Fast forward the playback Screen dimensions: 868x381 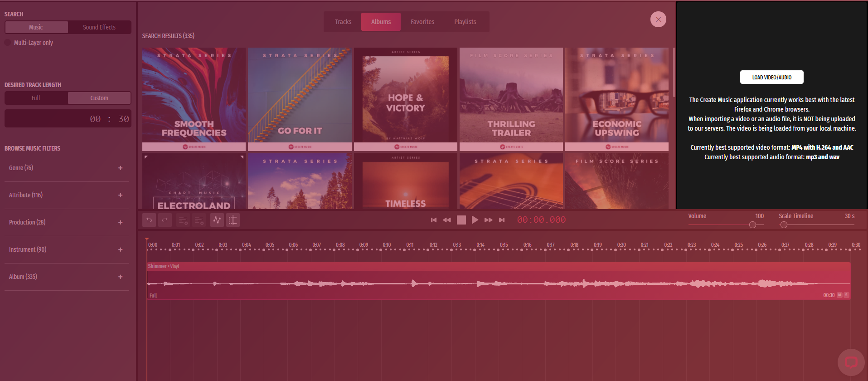click(x=488, y=220)
